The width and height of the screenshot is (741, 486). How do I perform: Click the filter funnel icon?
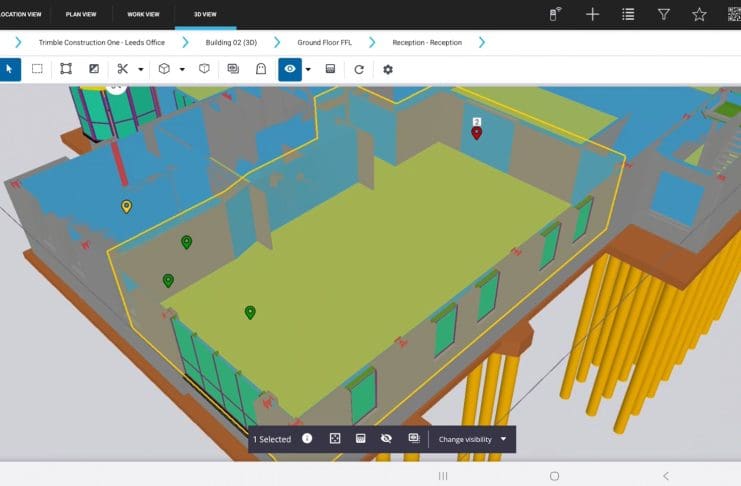click(664, 14)
